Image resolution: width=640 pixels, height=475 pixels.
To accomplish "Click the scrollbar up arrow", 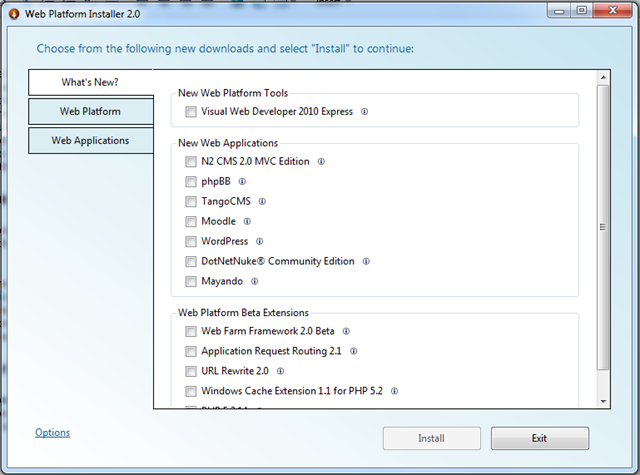I will click(603, 77).
